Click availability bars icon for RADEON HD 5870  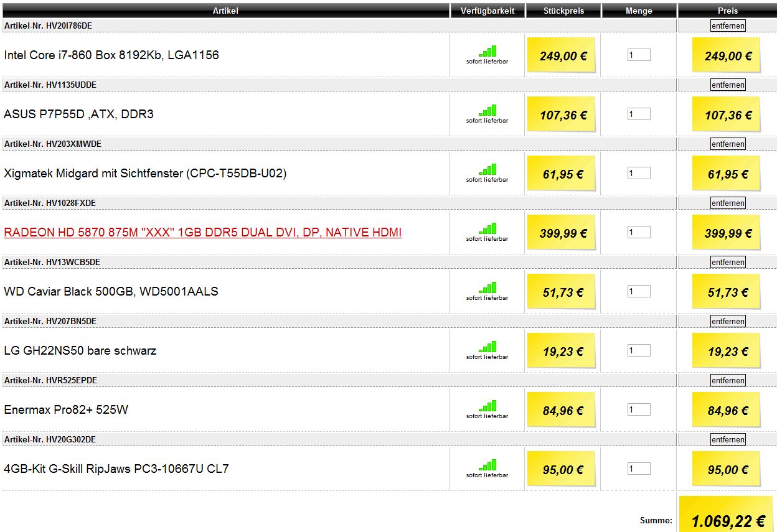click(487, 228)
